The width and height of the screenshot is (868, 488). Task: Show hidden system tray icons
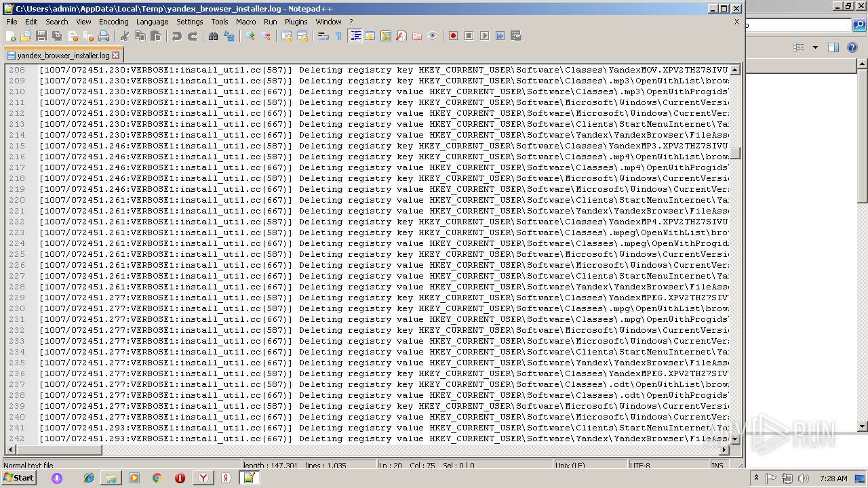point(756,478)
